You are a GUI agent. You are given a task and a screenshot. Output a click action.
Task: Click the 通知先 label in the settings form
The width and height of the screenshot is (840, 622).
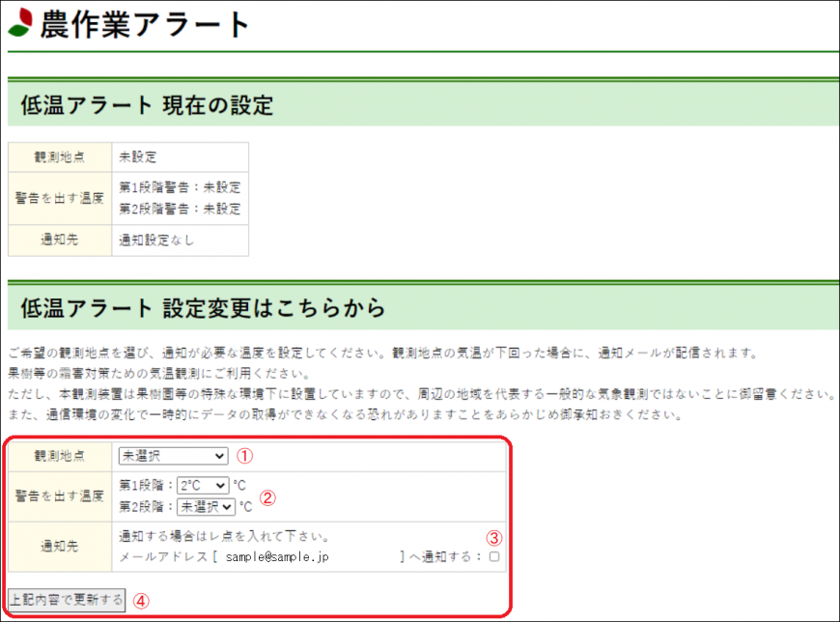tap(60, 547)
